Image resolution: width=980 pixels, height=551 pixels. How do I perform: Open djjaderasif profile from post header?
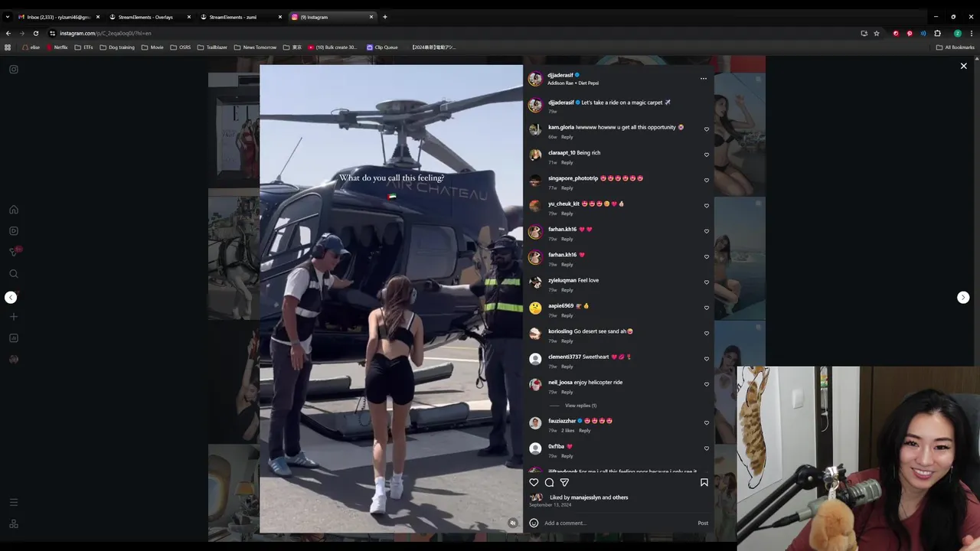tap(560, 75)
